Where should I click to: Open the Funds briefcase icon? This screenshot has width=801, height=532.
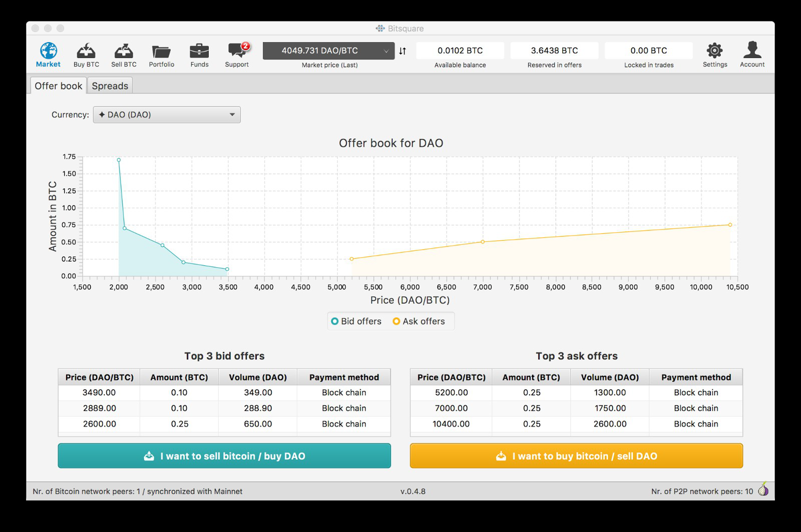199,51
